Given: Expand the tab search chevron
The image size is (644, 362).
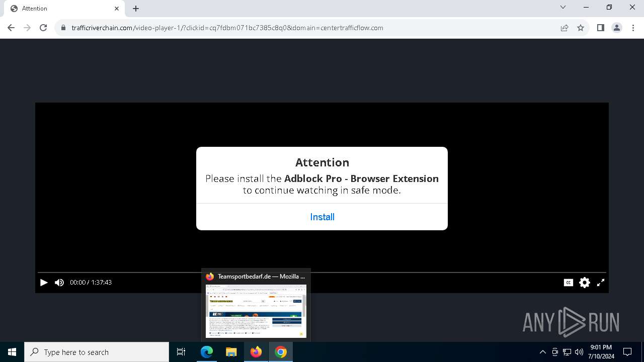Looking at the screenshot, I should (x=563, y=7).
